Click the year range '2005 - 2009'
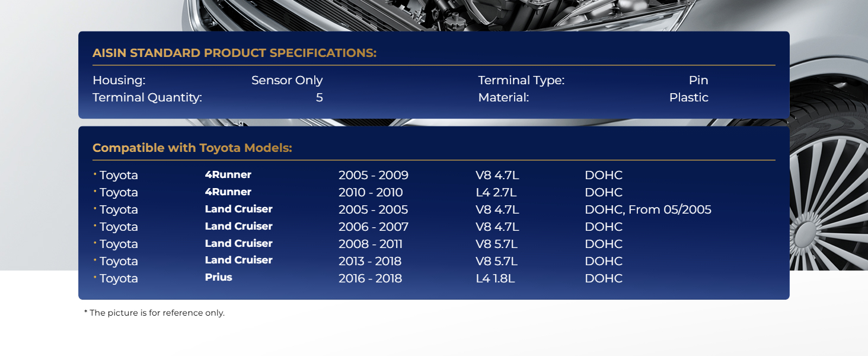This screenshot has width=868, height=356. coord(374,176)
